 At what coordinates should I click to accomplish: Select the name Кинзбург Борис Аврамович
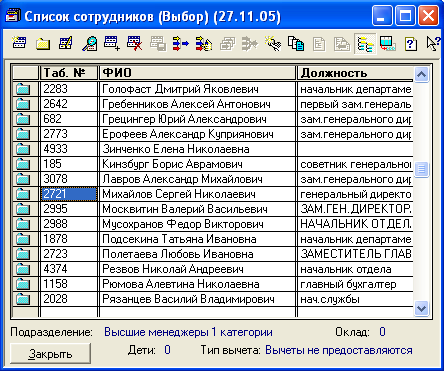click(172, 164)
